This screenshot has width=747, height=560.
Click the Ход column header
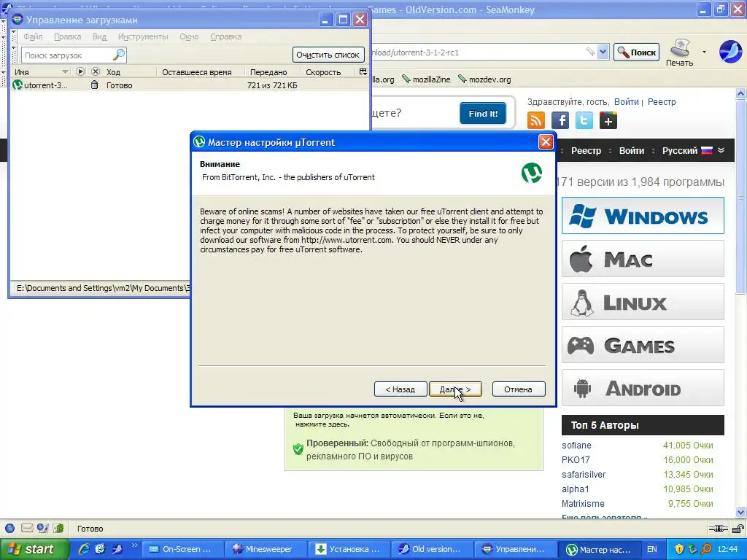point(130,72)
